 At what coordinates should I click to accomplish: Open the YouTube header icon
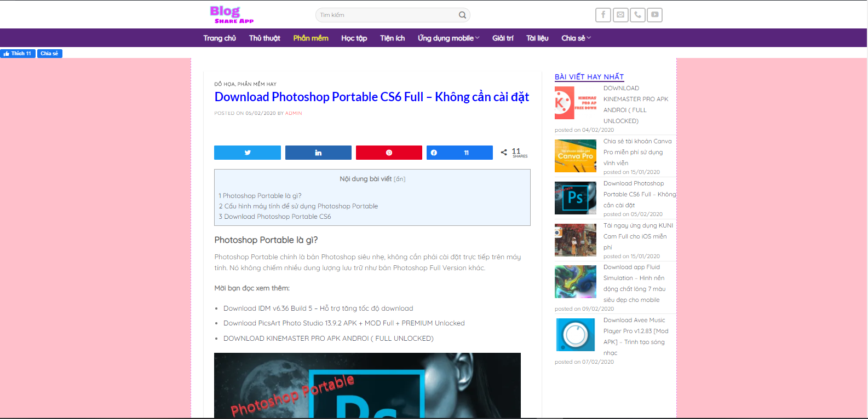pos(654,15)
